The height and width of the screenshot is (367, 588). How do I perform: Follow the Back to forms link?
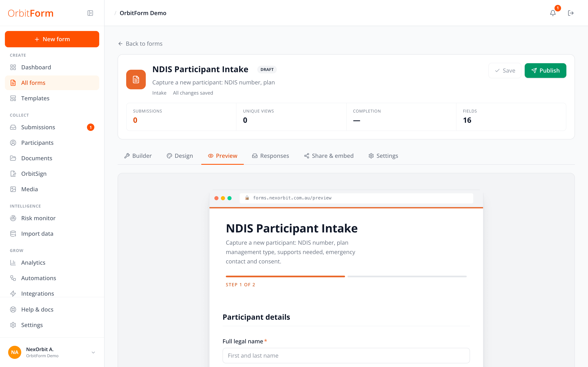point(140,44)
